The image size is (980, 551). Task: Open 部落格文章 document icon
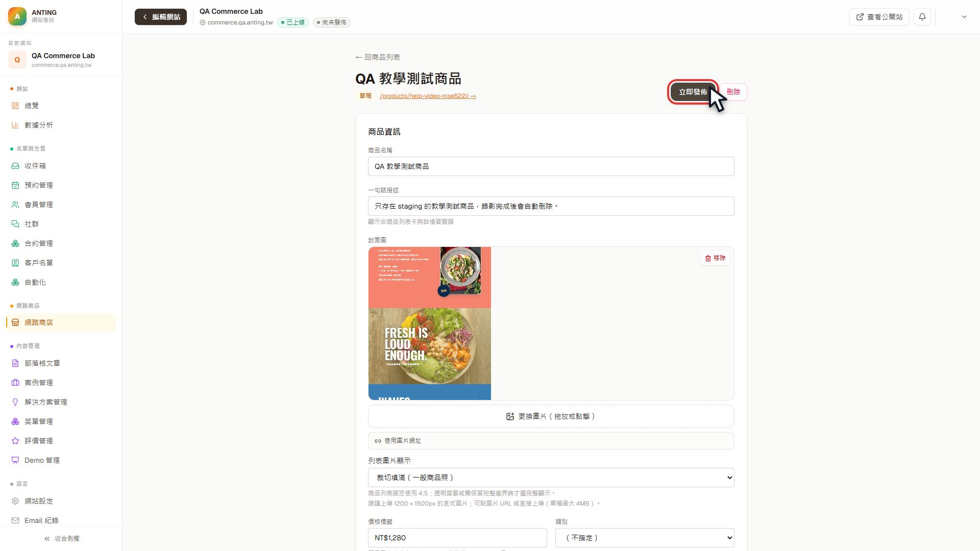15,363
